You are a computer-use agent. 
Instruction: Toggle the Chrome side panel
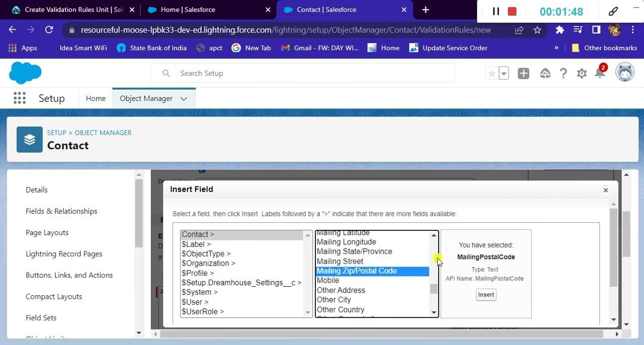(x=596, y=30)
